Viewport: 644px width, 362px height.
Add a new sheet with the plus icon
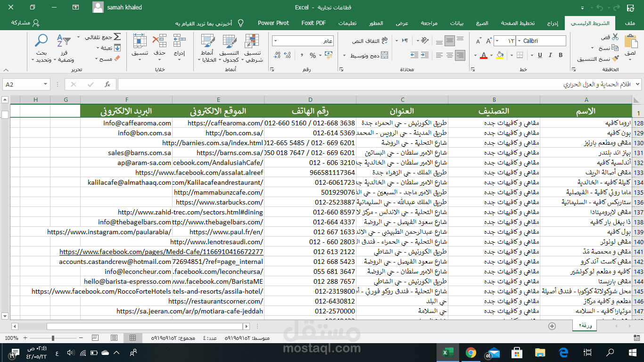(552, 326)
